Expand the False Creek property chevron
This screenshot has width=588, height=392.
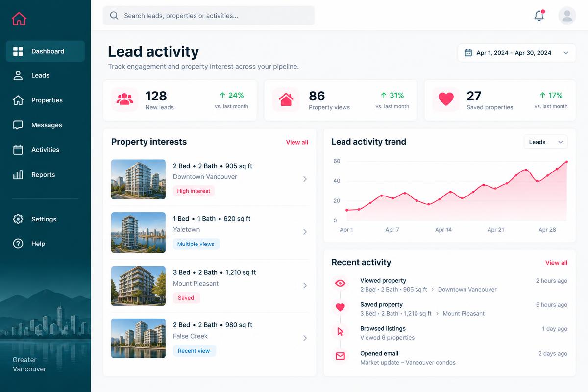tap(305, 338)
